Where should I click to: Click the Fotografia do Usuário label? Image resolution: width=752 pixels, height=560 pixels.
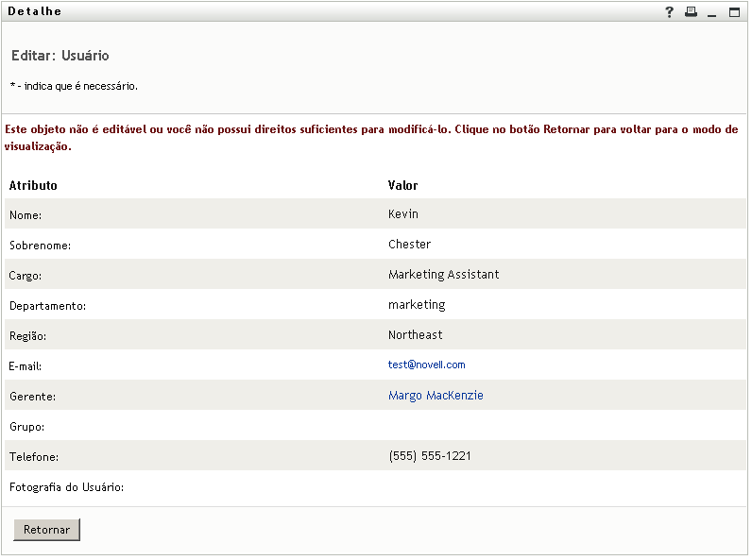[66, 487]
